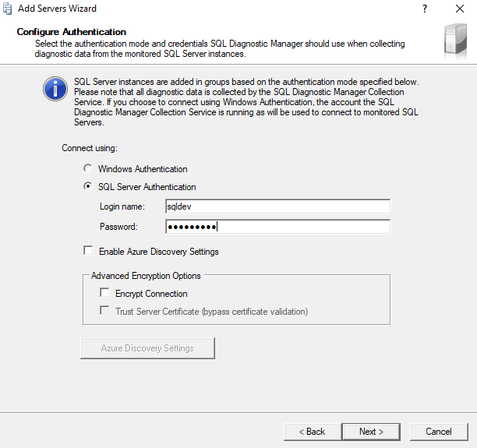
Task: Click the blue information icon
Action: 55,89
